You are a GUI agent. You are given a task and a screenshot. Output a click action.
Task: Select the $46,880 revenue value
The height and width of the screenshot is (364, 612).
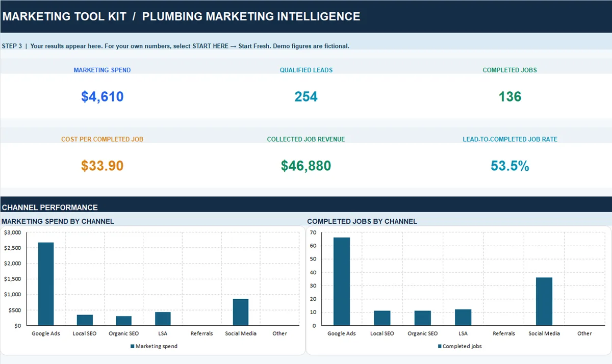pos(306,166)
